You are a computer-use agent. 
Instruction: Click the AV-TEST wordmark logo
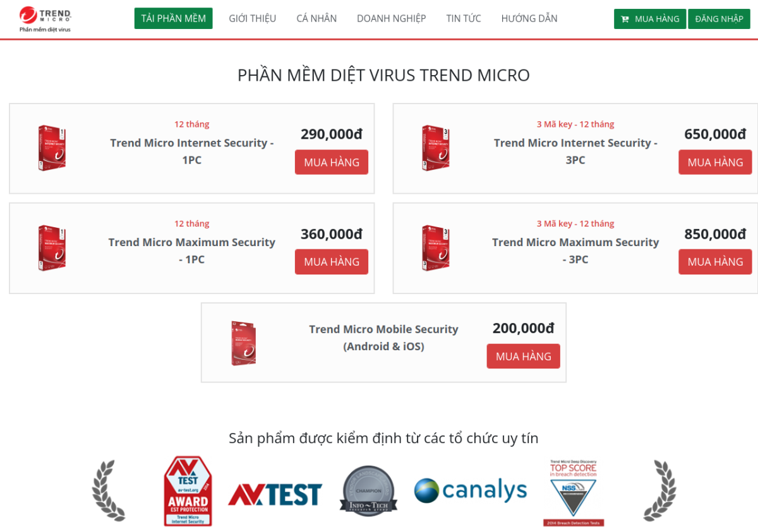click(275, 494)
